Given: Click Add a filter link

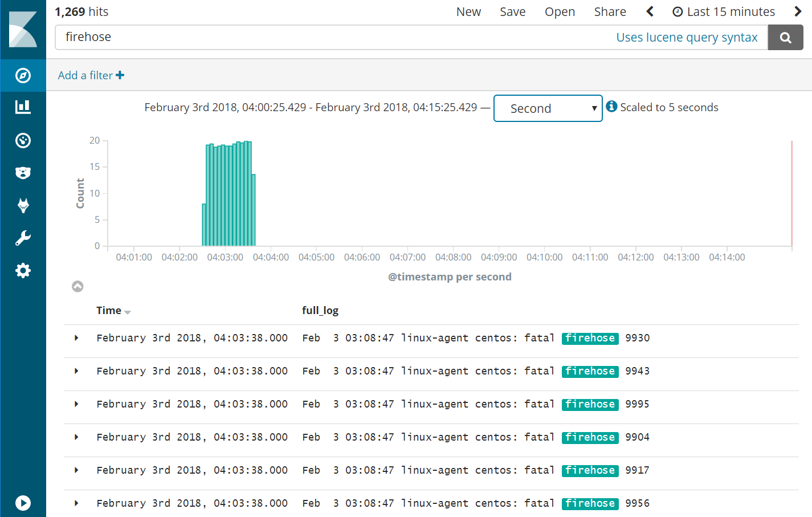Looking at the screenshot, I should tap(91, 75).
